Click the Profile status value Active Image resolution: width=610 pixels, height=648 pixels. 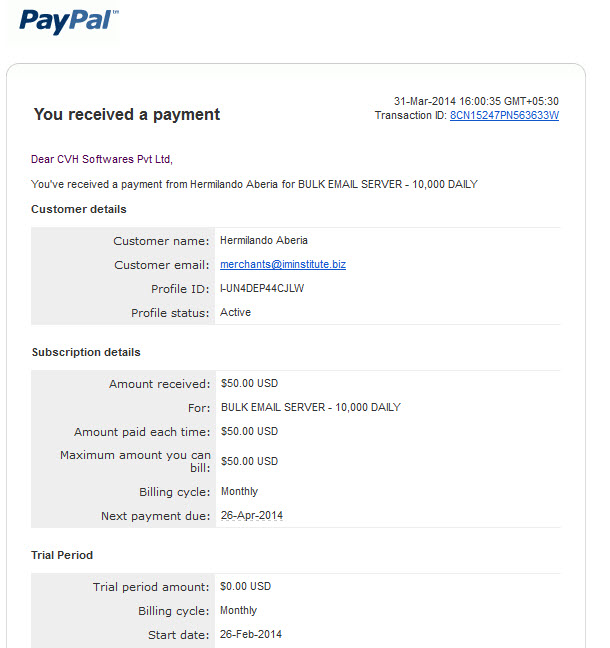click(235, 312)
